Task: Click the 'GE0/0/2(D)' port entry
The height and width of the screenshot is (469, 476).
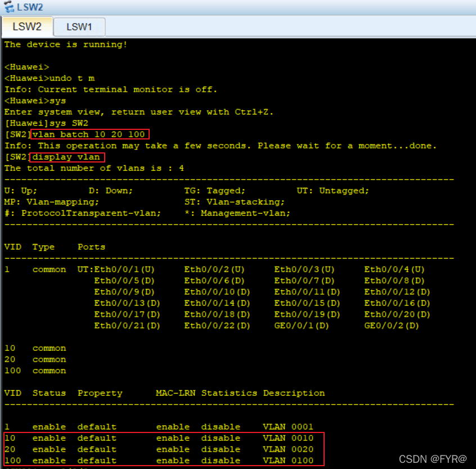Action: click(392, 326)
